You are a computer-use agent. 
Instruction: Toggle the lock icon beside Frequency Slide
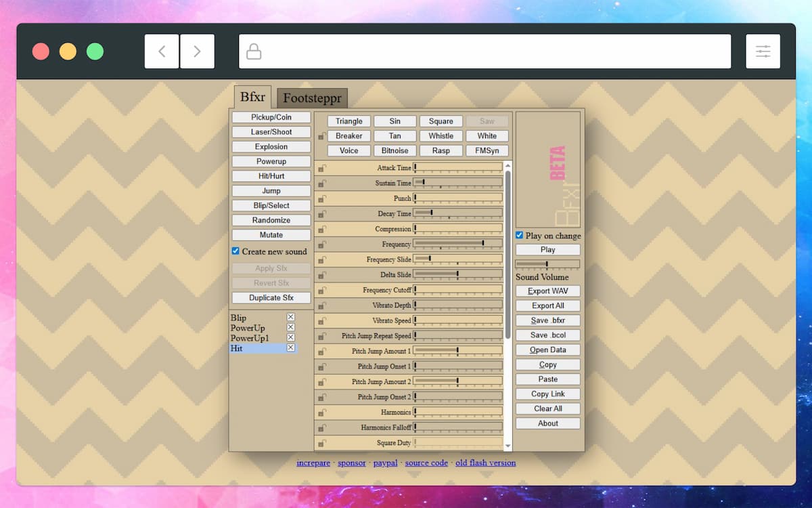coord(322,260)
